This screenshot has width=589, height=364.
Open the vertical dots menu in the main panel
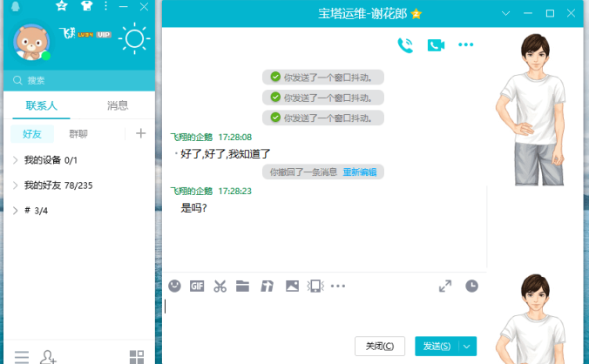(x=106, y=5)
